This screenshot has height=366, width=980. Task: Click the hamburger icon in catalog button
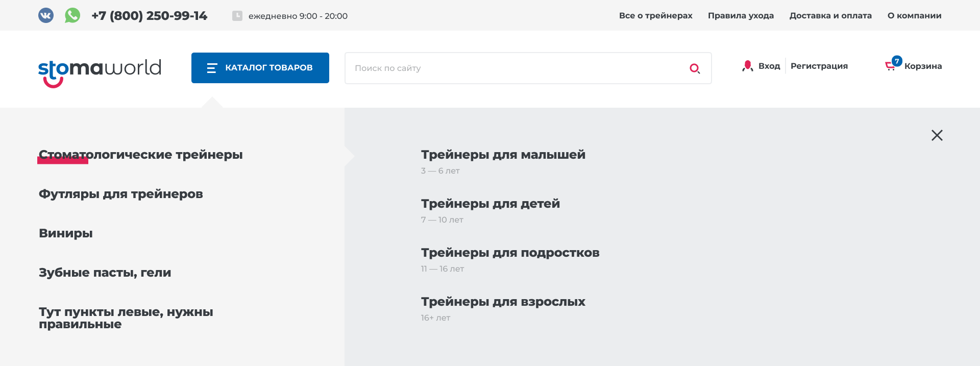(212, 68)
